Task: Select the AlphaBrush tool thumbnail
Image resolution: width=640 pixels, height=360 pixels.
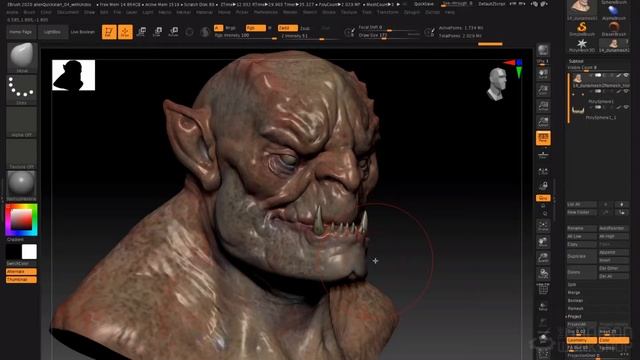Action: pyautogui.click(x=613, y=12)
